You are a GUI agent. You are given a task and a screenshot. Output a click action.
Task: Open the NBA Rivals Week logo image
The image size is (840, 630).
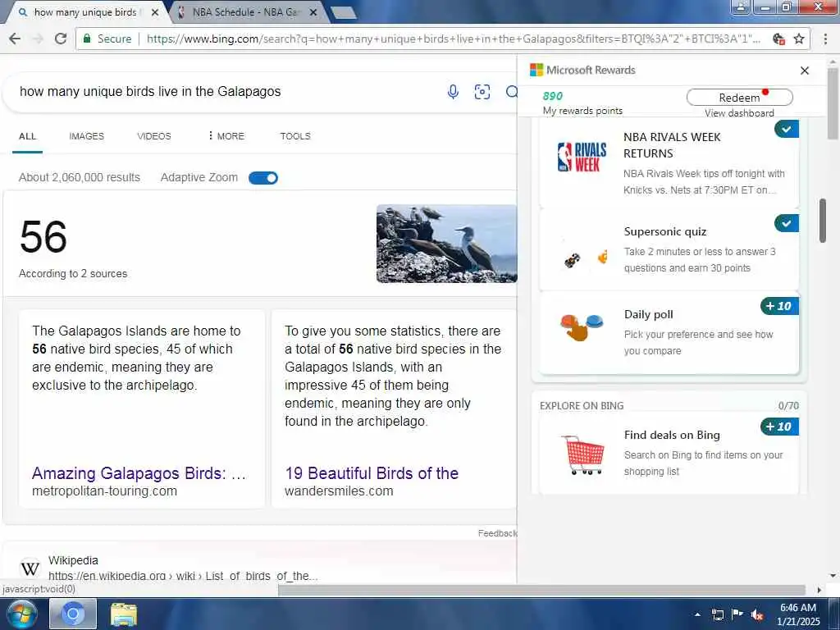click(x=582, y=157)
